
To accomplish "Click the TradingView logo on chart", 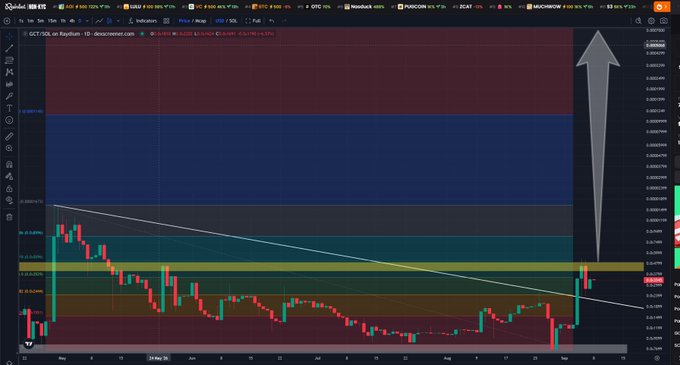I will pyautogui.click(x=29, y=344).
